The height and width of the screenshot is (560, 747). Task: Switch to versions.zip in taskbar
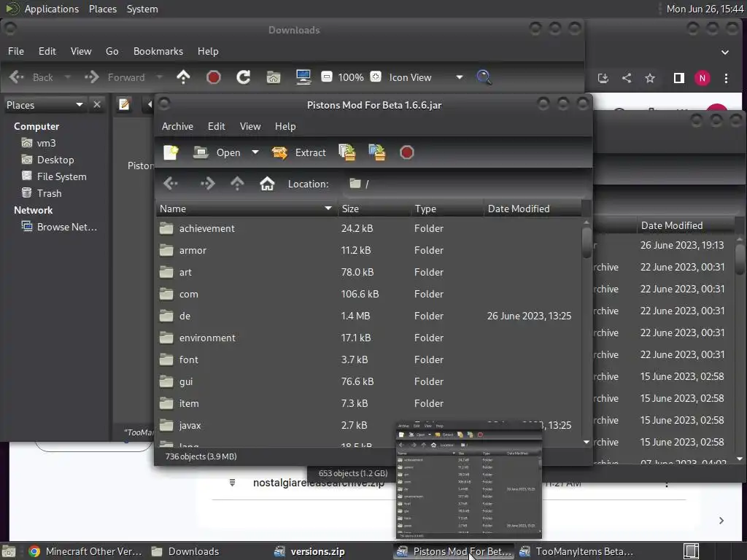pyautogui.click(x=310, y=551)
